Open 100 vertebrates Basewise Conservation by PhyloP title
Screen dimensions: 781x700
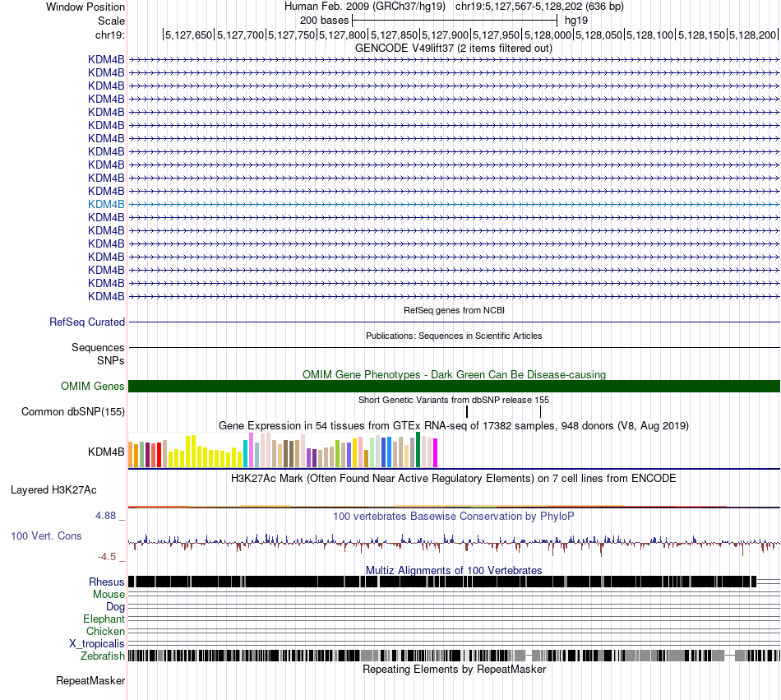454,516
